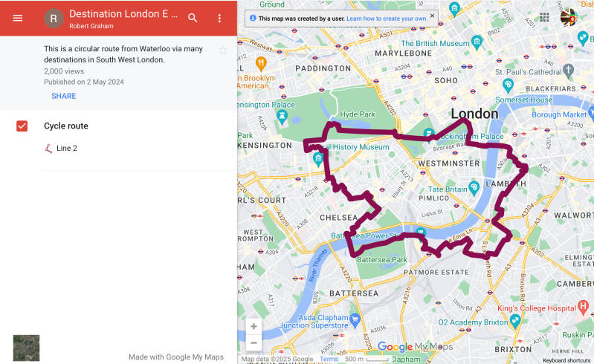Image resolution: width=594 pixels, height=364 pixels.
Task: Uncheck the Cycle route layer checkbox
Action: click(x=22, y=126)
